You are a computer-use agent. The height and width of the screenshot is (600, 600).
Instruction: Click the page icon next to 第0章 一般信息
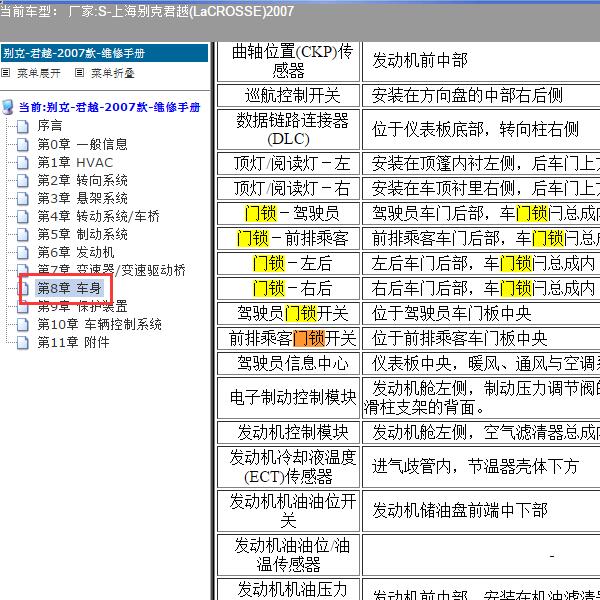(x=23, y=144)
